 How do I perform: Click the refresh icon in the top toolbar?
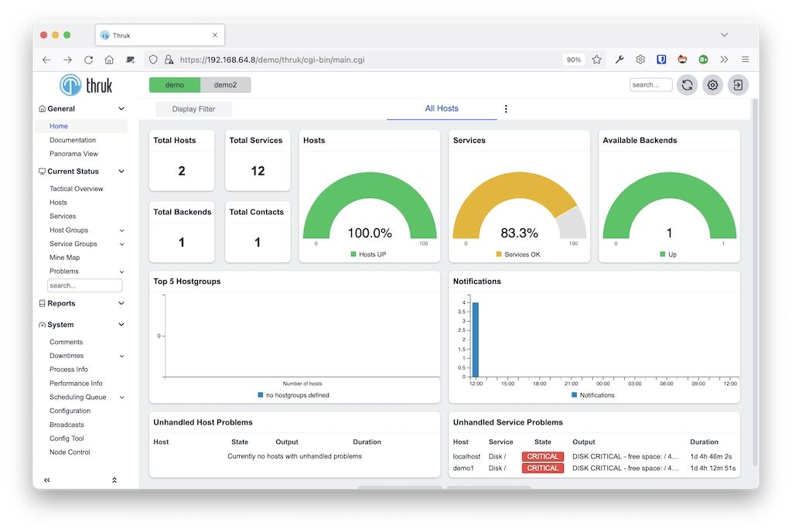tap(687, 85)
